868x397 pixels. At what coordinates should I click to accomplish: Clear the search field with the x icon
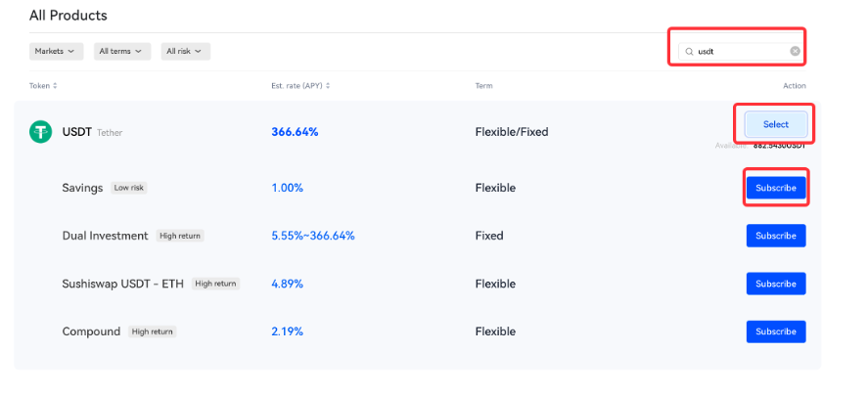[795, 52]
